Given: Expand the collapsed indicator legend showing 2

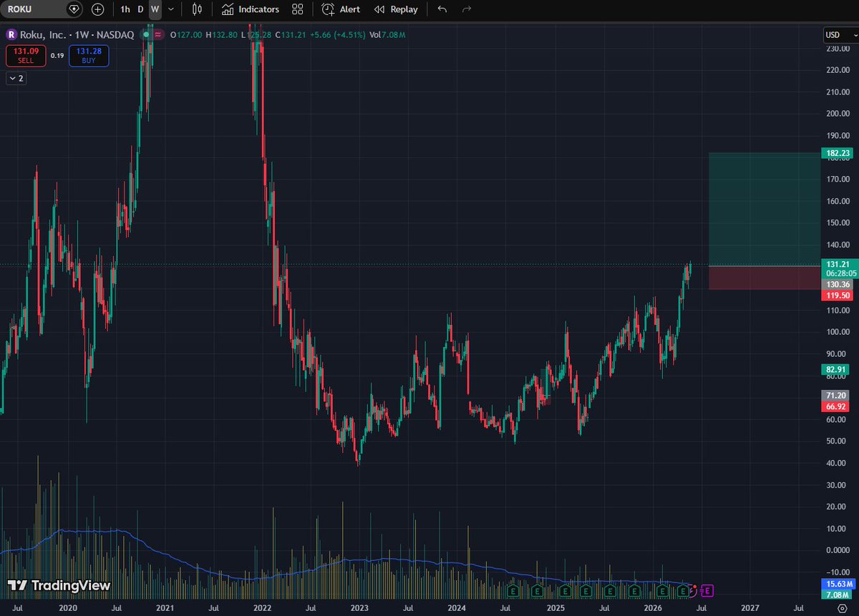Looking at the screenshot, I should point(16,79).
